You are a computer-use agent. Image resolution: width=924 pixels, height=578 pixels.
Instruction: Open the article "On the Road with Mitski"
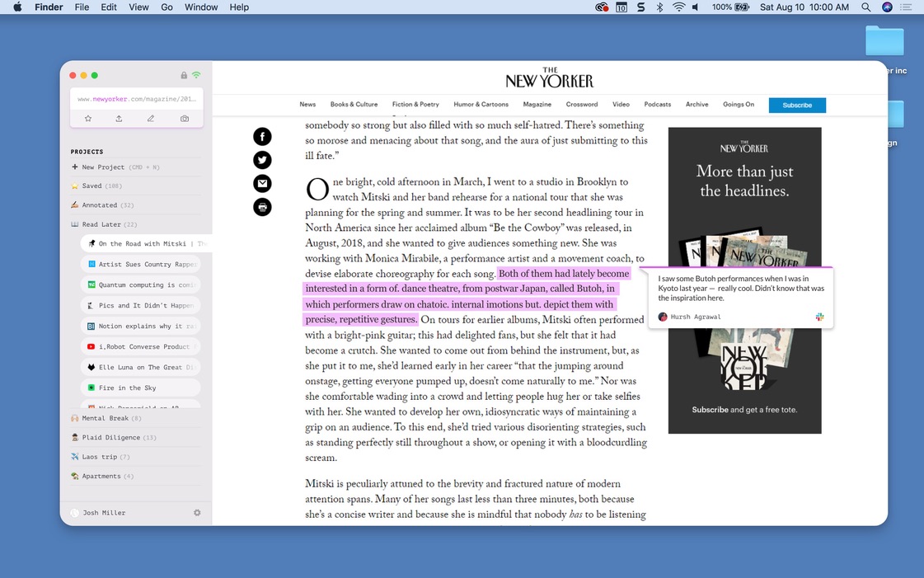146,244
